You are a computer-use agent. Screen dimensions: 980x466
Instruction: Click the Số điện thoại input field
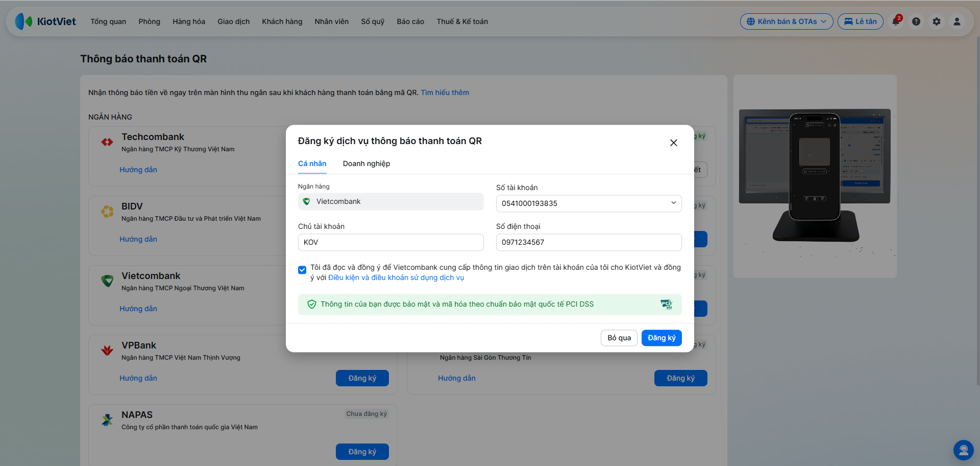[589, 242]
